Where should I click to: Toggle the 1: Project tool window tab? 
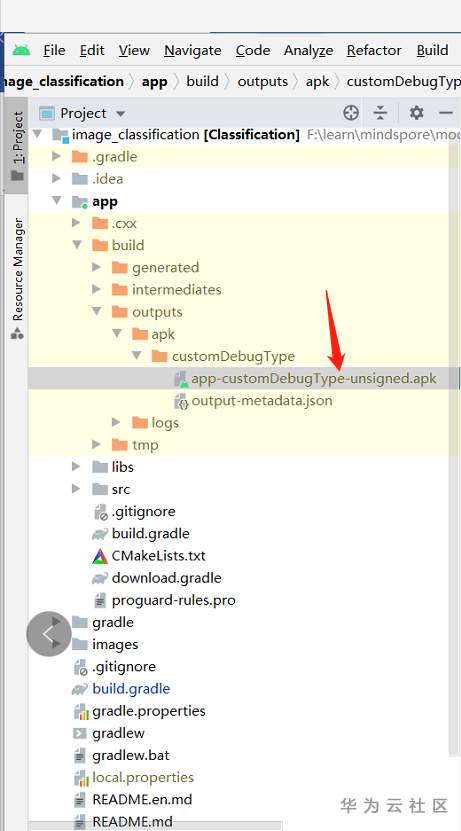(17, 145)
